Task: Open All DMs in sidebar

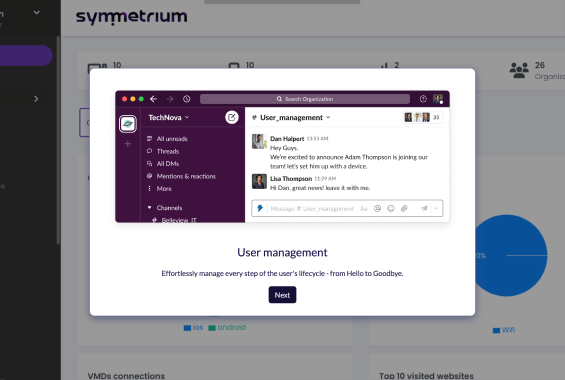Action: [x=168, y=164]
